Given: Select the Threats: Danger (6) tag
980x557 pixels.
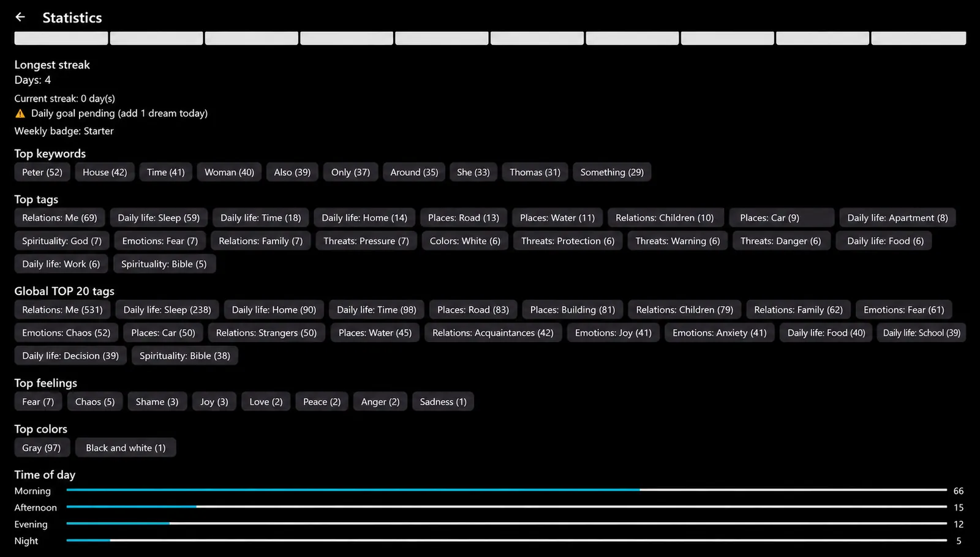Looking at the screenshot, I should (781, 241).
